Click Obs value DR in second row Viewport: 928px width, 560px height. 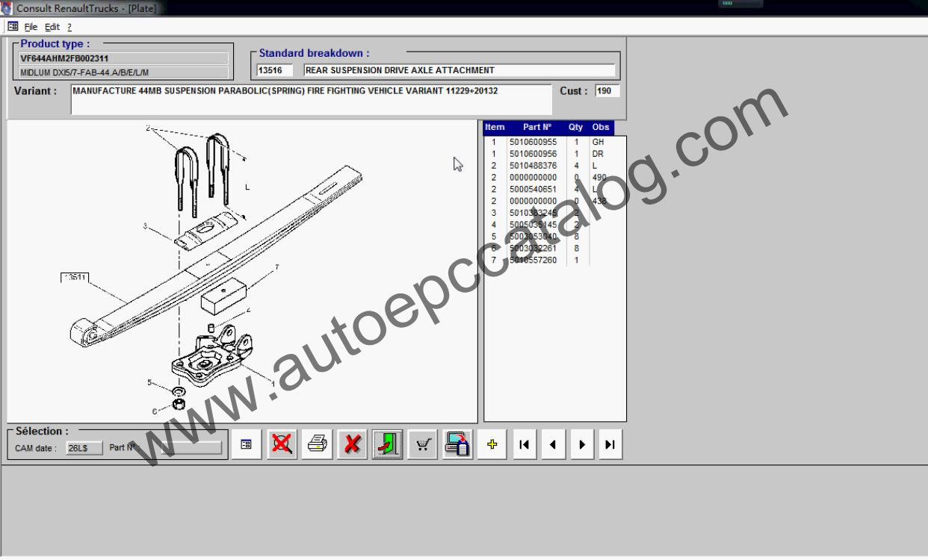(x=598, y=154)
